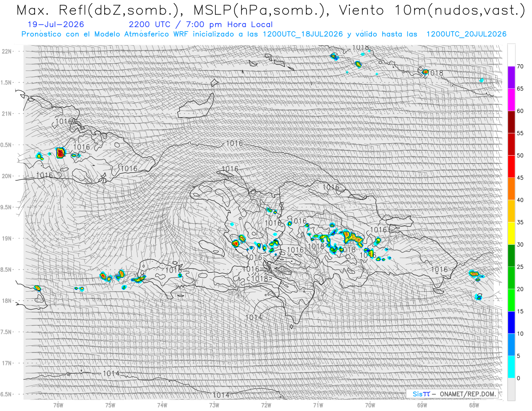The height and width of the screenshot is (411, 532).
Task: Click the "Max. Refl(dbZ,somb.)" title text
Action: 100,10
